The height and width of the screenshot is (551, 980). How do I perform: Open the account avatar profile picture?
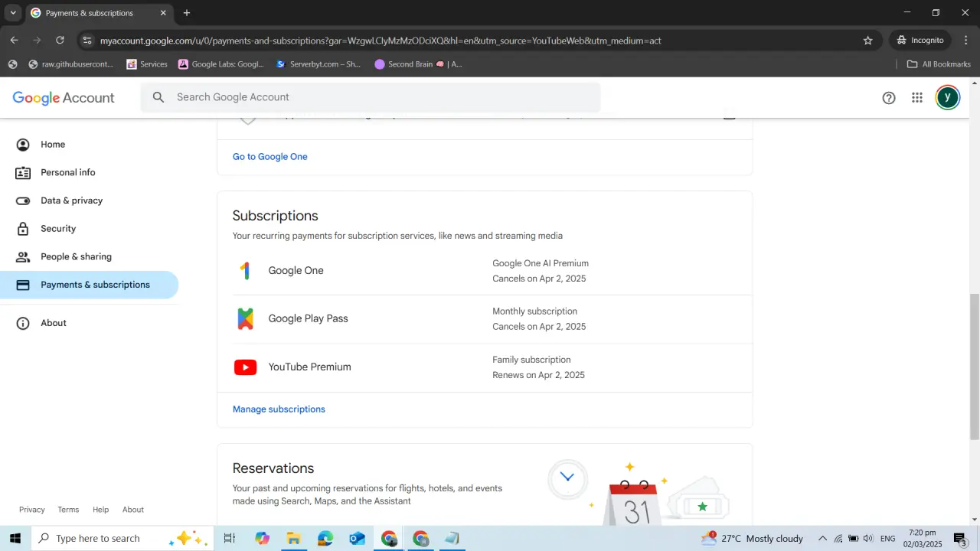pos(948,97)
